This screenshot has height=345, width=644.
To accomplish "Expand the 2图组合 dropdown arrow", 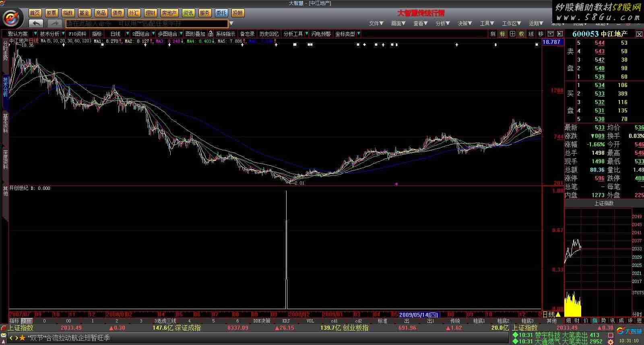I will click(x=153, y=34).
